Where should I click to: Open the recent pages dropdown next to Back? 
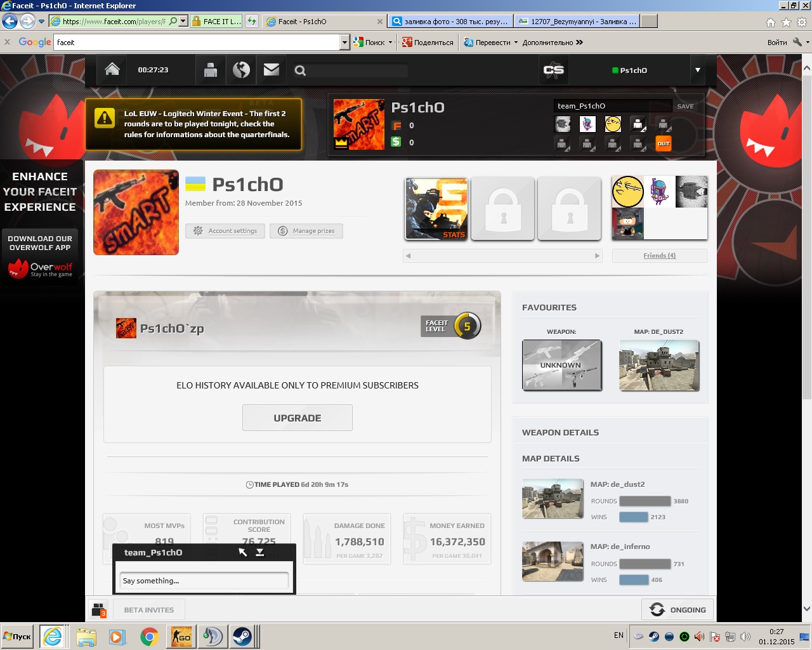(42, 22)
